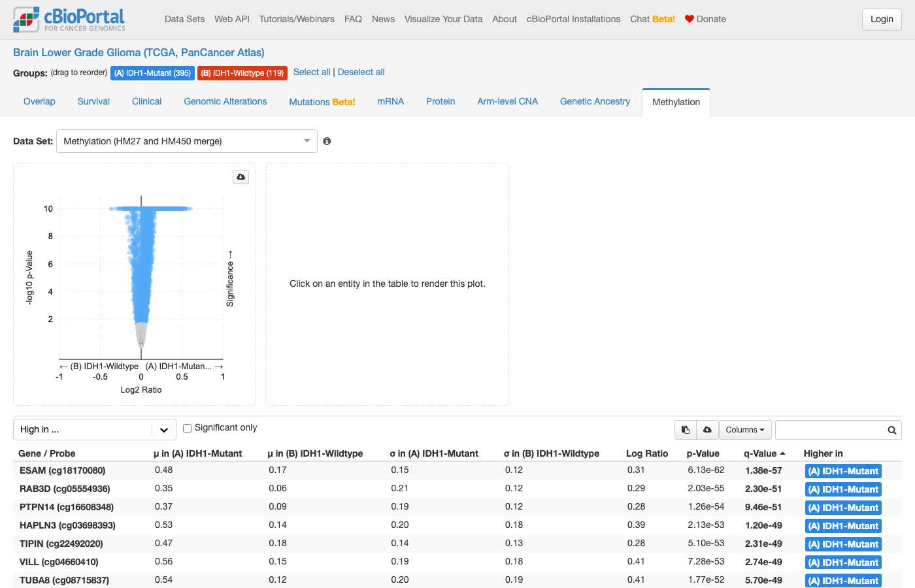Select the Mutations Beta tab
915x588 pixels.
[322, 102]
